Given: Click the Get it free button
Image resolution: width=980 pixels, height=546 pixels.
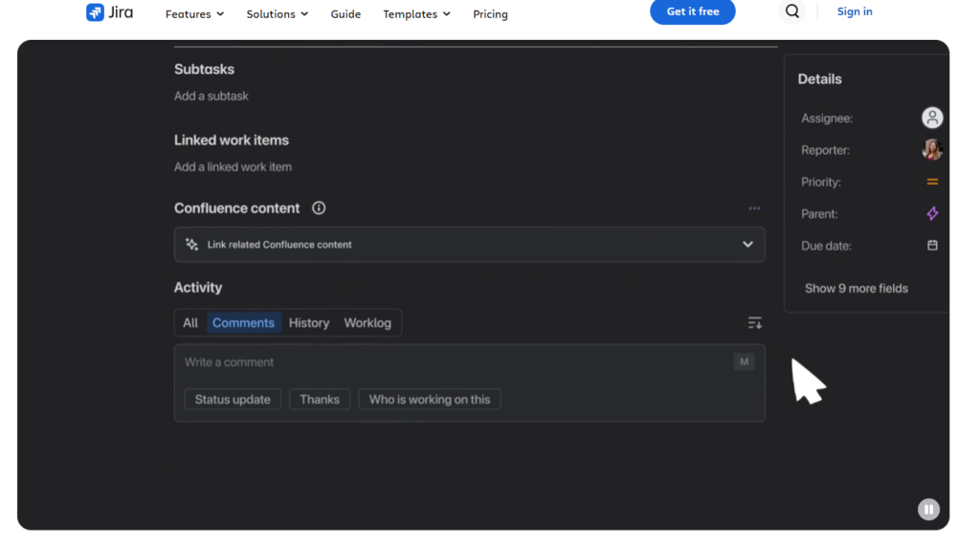Looking at the screenshot, I should [x=693, y=11].
